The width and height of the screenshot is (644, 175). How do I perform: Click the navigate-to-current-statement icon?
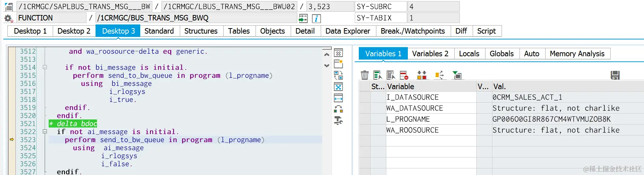point(303,18)
